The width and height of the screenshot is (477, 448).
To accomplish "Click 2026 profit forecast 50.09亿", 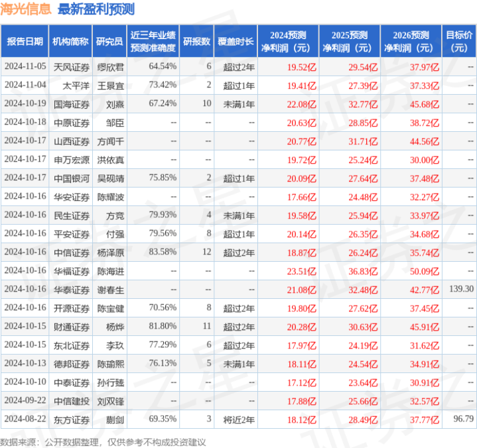I will pos(425,271).
